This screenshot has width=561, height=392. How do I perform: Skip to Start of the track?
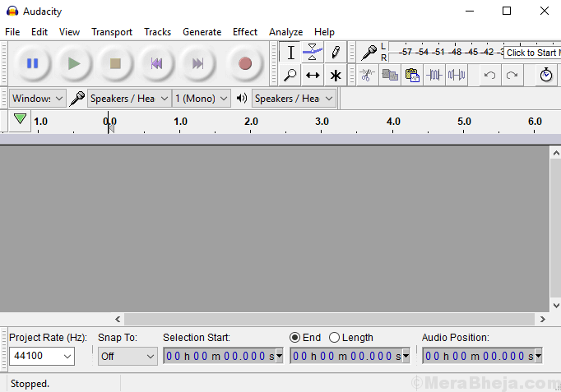[x=157, y=63]
